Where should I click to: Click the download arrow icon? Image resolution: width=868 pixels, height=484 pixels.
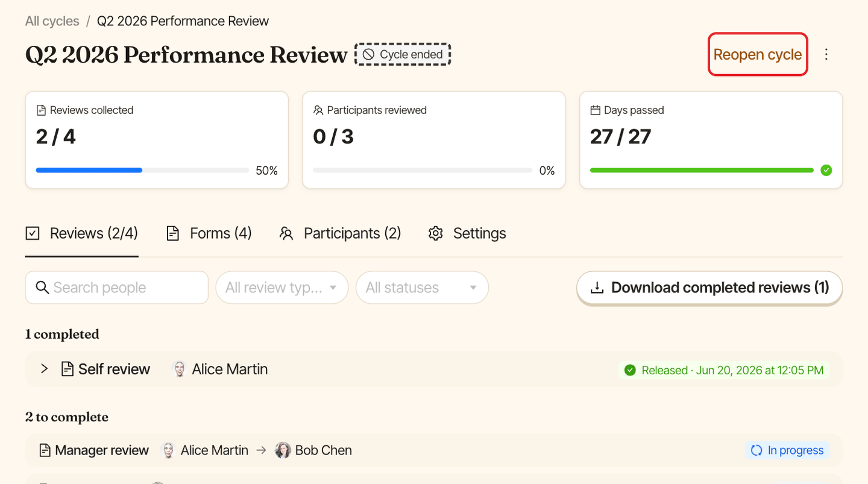pos(597,288)
